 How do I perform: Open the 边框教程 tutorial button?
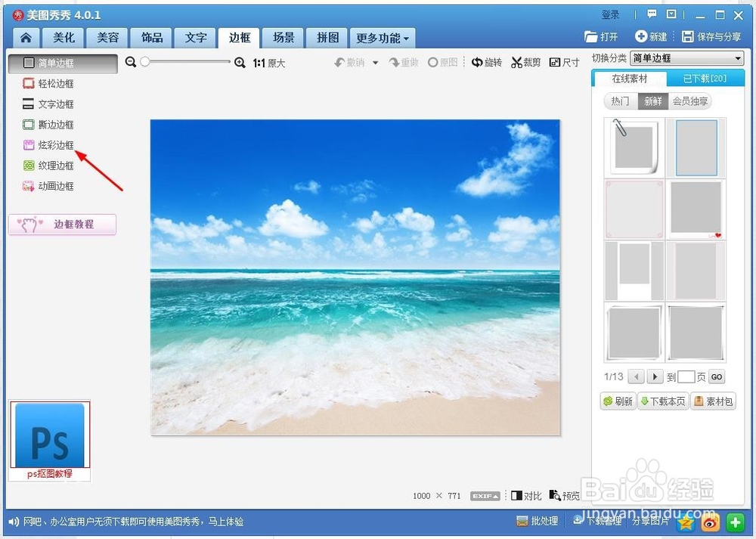tap(62, 225)
